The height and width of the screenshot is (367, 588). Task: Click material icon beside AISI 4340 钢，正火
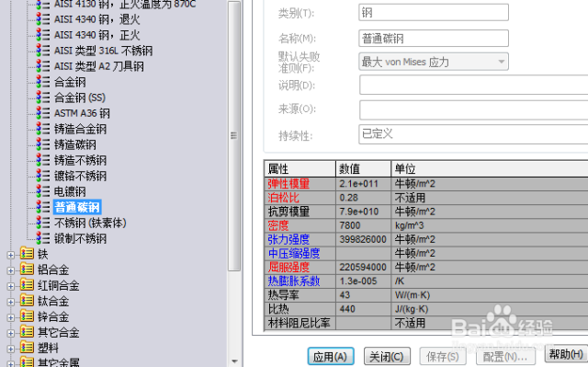[x=43, y=35]
